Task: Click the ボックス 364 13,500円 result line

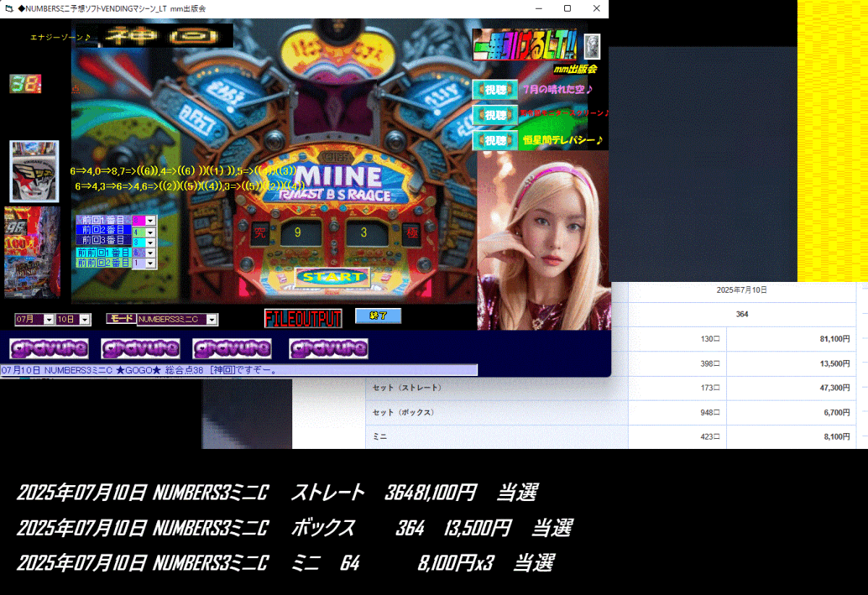Action: (x=294, y=528)
